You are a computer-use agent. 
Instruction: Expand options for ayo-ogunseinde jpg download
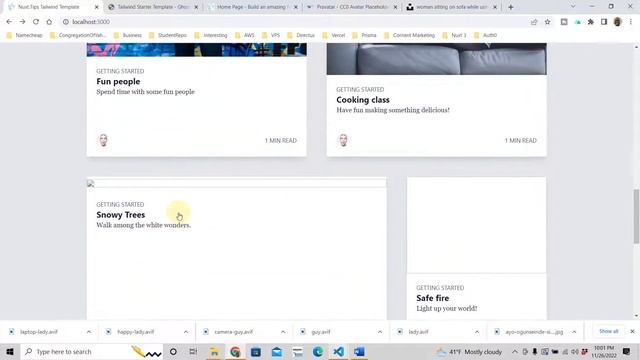pos(574,332)
